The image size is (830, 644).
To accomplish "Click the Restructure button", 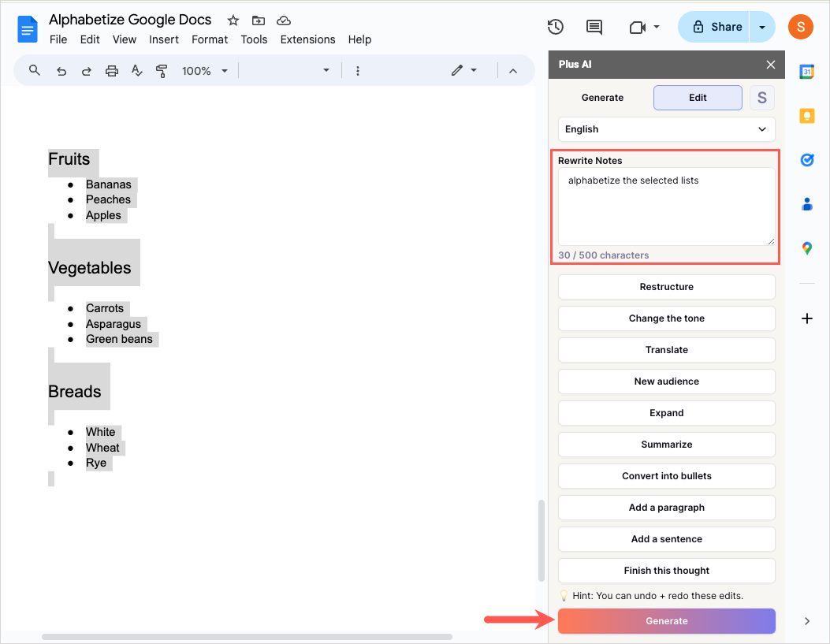I will pyautogui.click(x=666, y=287).
